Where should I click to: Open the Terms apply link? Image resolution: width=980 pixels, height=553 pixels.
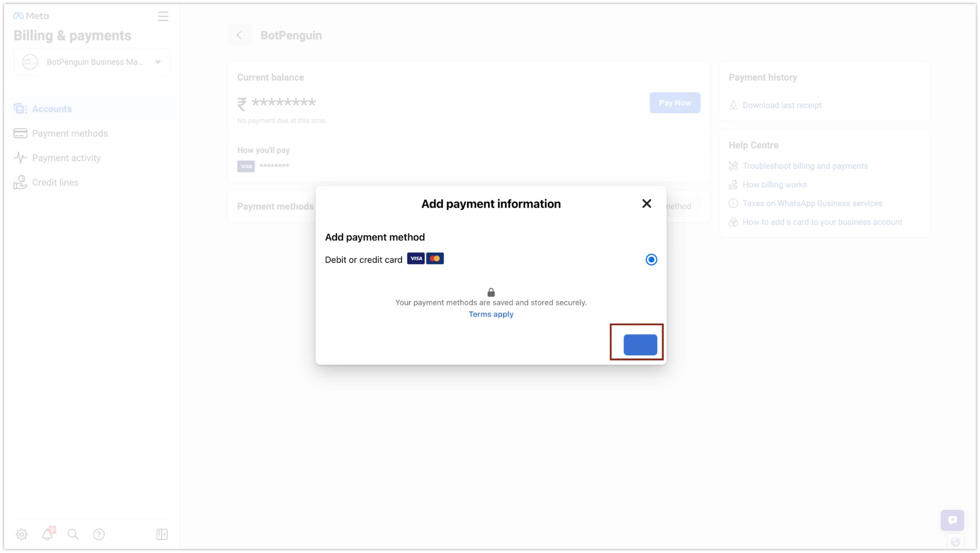(491, 314)
